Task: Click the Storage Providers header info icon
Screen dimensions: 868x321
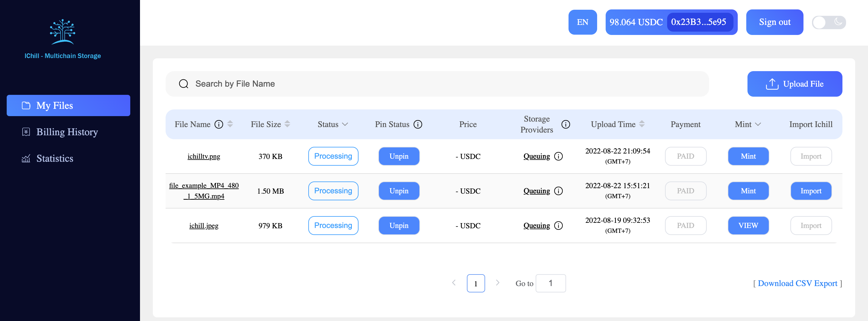Action: (566, 125)
